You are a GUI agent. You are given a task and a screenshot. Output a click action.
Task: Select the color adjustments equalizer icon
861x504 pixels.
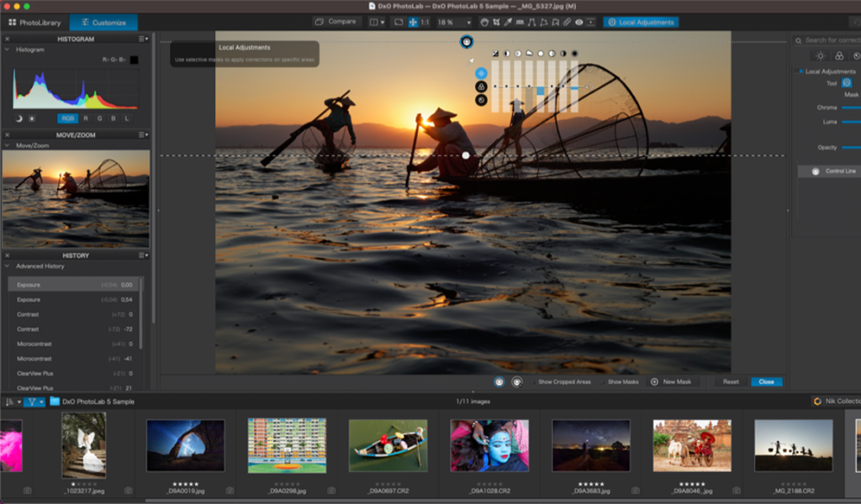[481, 87]
